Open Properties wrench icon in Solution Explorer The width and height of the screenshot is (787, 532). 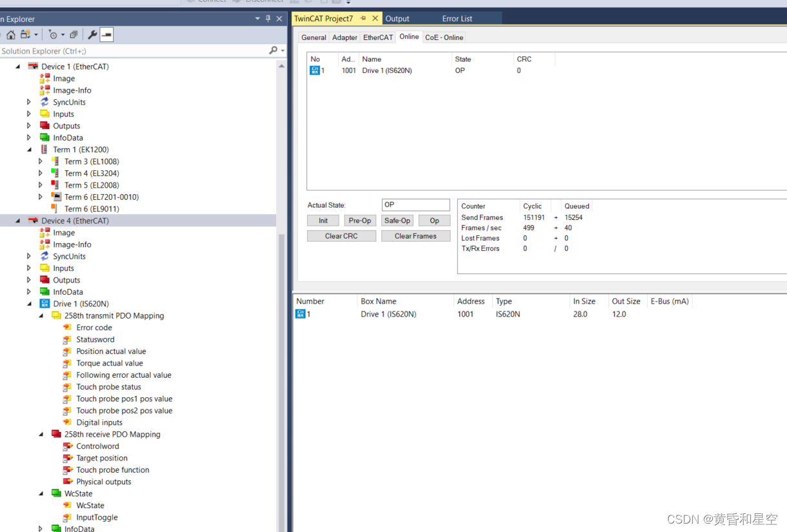point(92,35)
